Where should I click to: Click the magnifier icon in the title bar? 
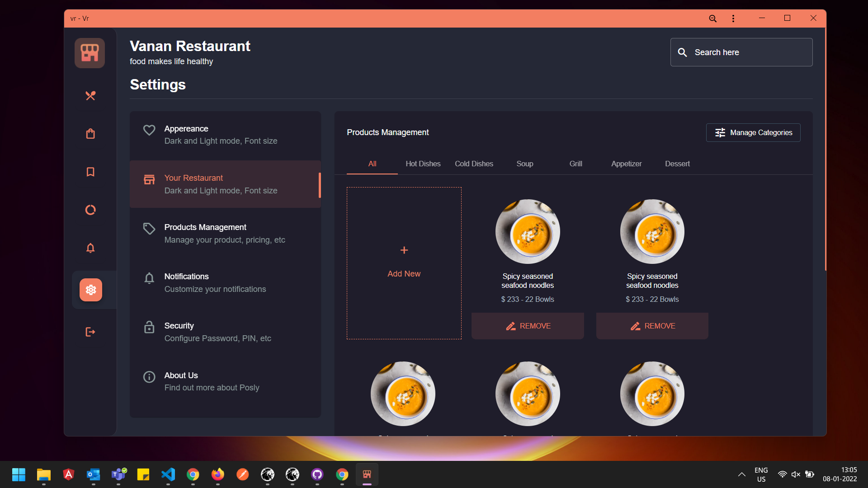click(712, 19)
